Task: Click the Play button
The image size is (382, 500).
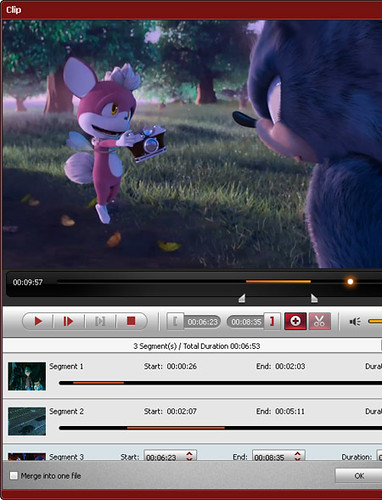Action: pyautogui.click(x=38, y=321)
